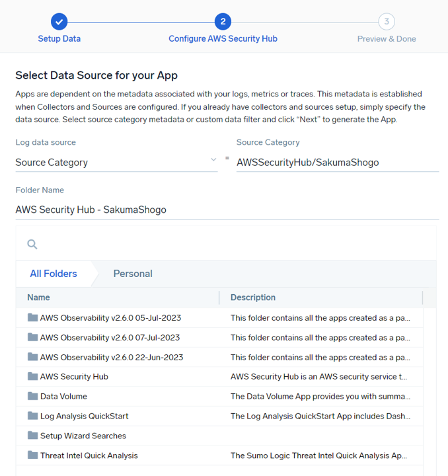Click the Description column header
448x476 pixels.
click(253, 297)
